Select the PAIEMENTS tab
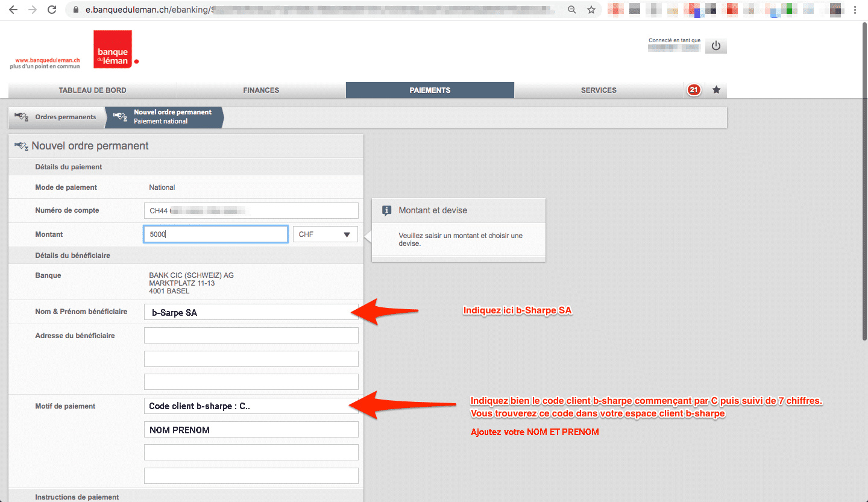Image resolution: width=868 pixels, height=502 pixels. (430, 90)
